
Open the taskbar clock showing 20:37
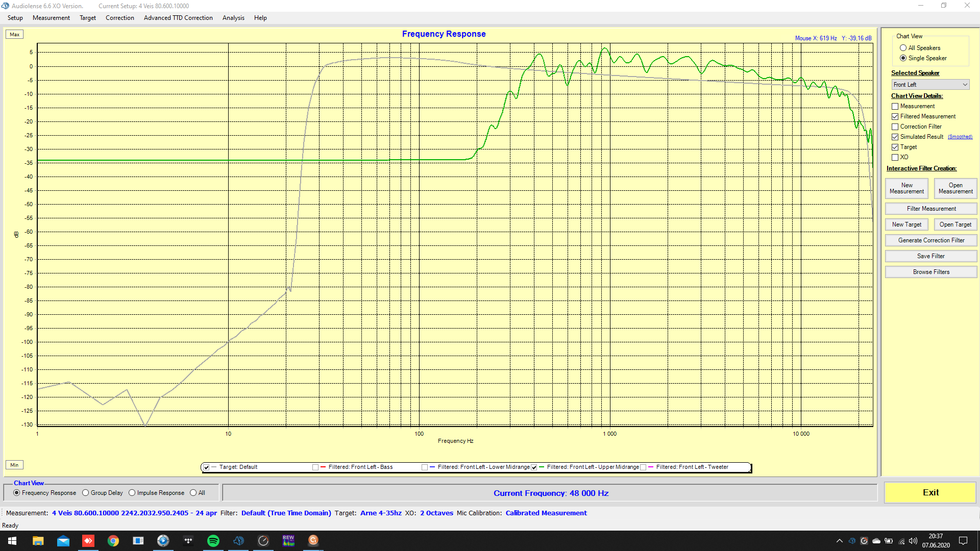coord(936,541)
